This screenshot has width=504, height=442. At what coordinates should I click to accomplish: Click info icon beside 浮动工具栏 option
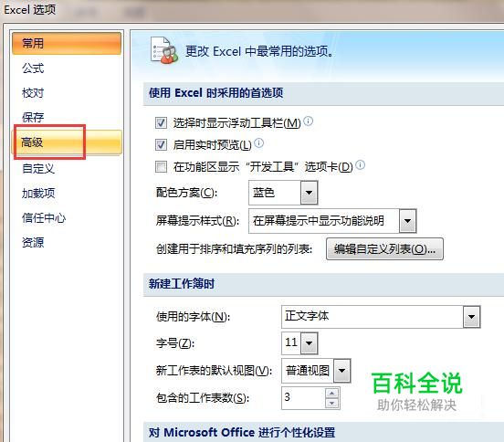(x=309, y=121)
